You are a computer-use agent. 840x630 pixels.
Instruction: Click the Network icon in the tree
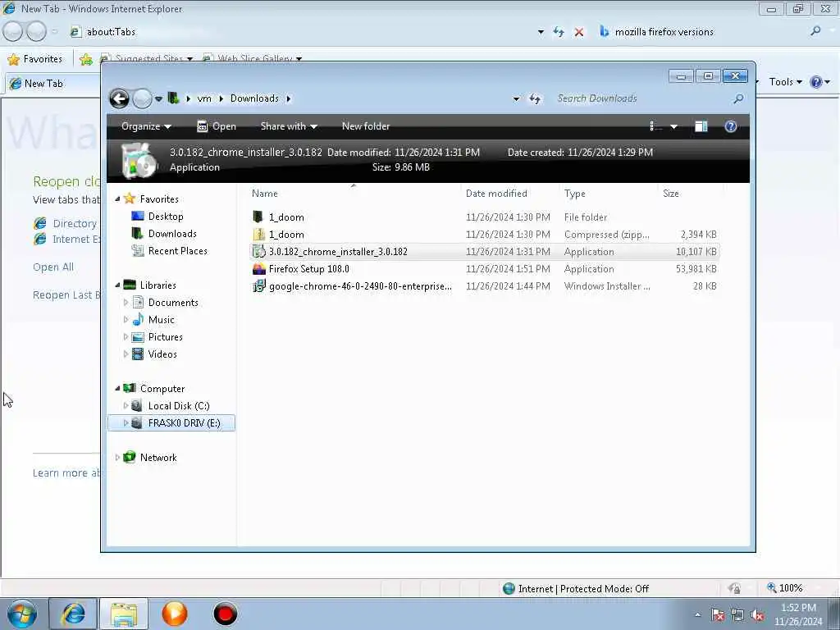(x=129, y=458)
